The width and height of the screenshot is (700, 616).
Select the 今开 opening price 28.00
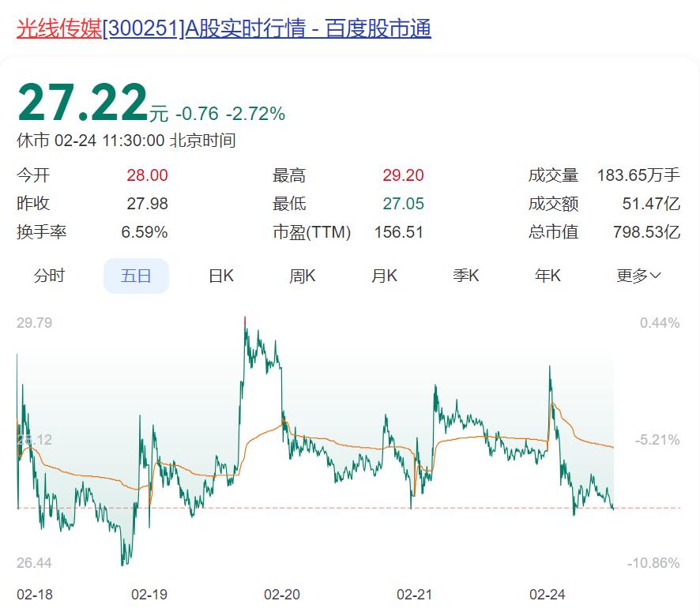(x=147, y=175)
